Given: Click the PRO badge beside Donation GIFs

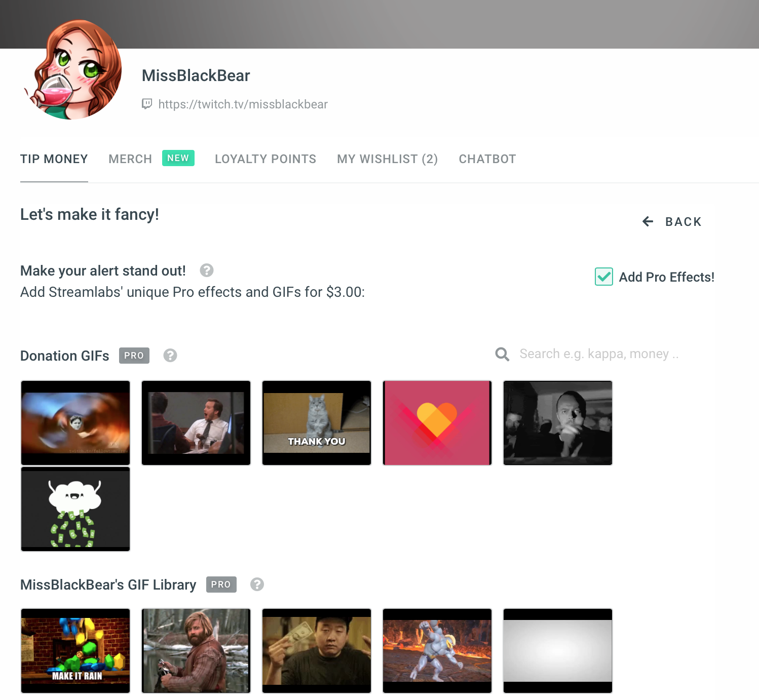Looking at the screenshot, I should (134, 356).
